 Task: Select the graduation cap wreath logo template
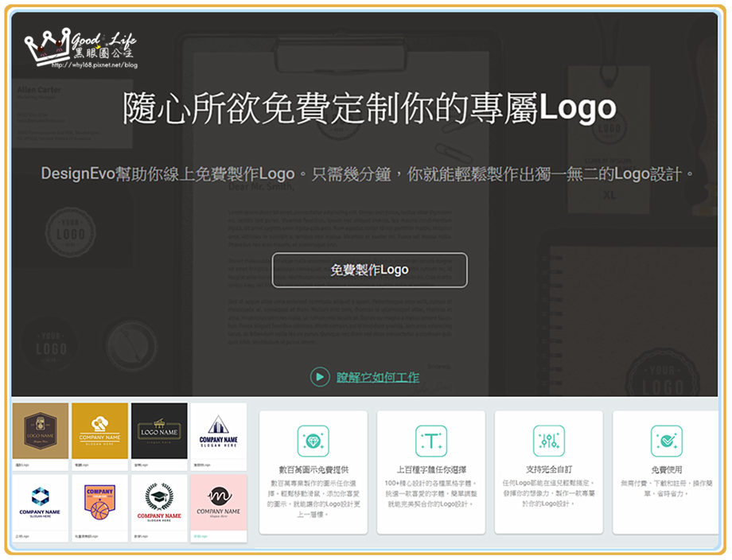(159, 503)
